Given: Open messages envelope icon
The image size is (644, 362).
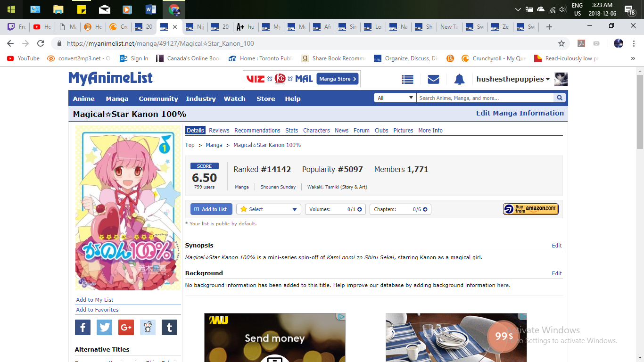Looking at the screenshot, I should 433,79.
